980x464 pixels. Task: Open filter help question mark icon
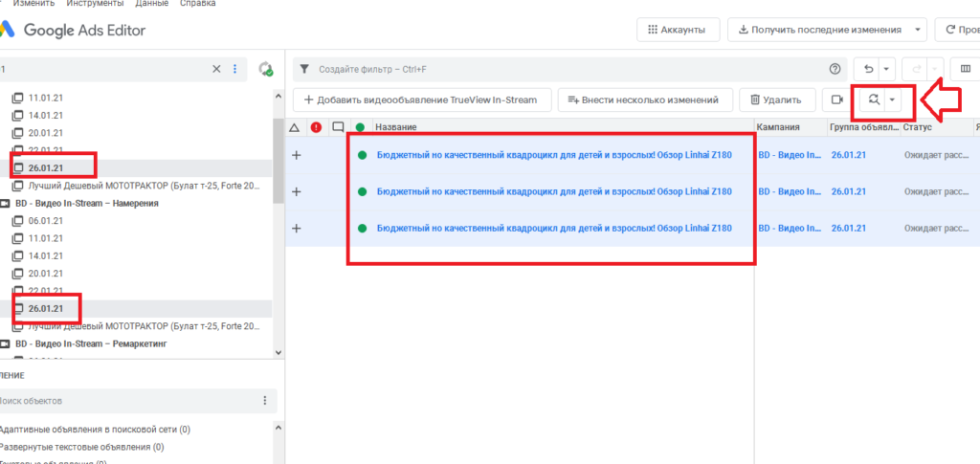[x=835, y=69]
